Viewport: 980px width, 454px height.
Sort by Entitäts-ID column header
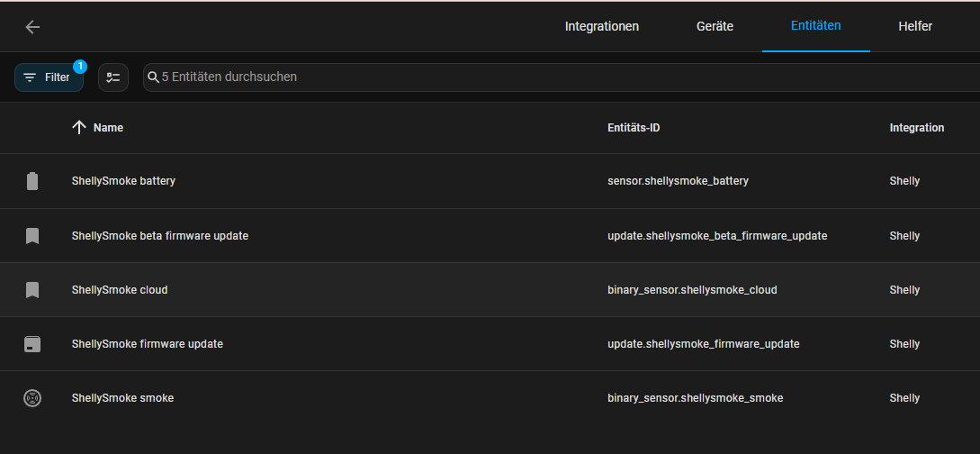[x=634, y=128]
